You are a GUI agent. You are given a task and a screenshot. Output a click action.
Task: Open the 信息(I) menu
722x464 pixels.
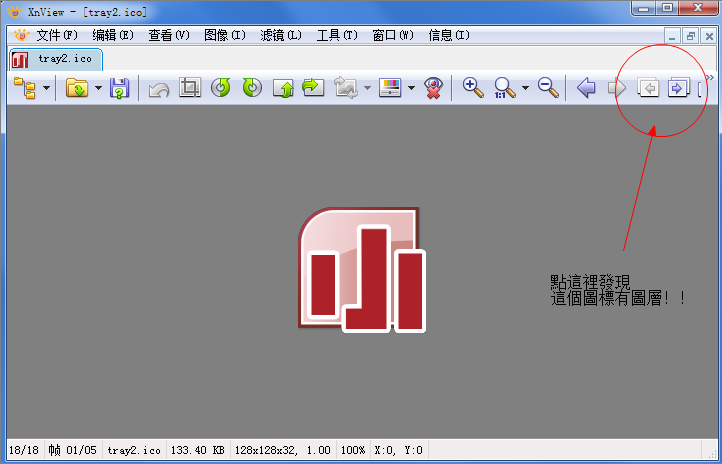point(449,35)
